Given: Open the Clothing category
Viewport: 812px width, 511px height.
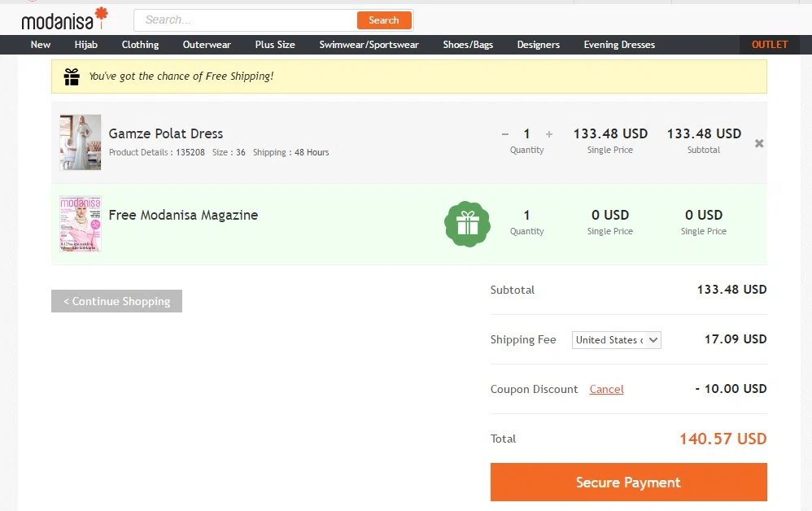Looking at the screenshot, I should click(x=140, y=45).
